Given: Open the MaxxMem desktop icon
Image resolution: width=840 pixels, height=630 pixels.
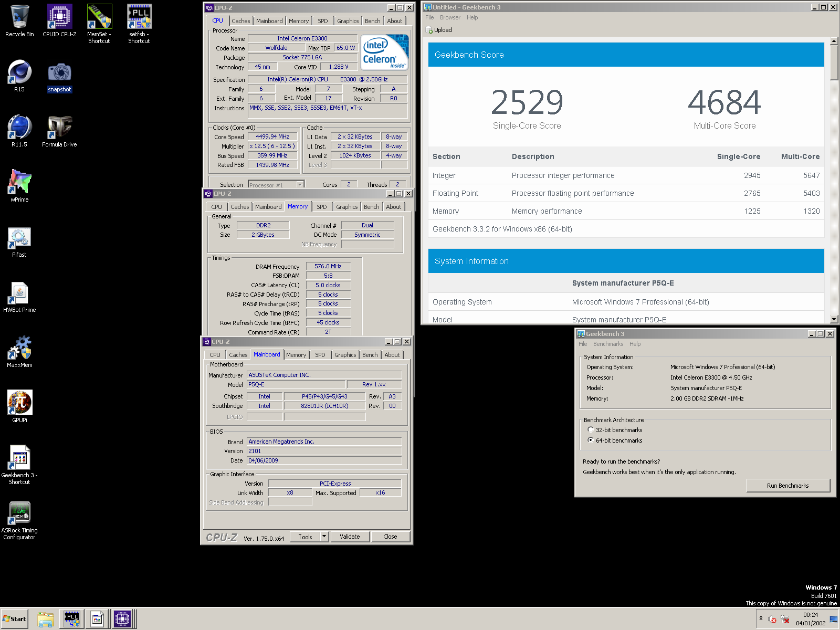Looking at the screenshot, I should click(x=19, y=351).
